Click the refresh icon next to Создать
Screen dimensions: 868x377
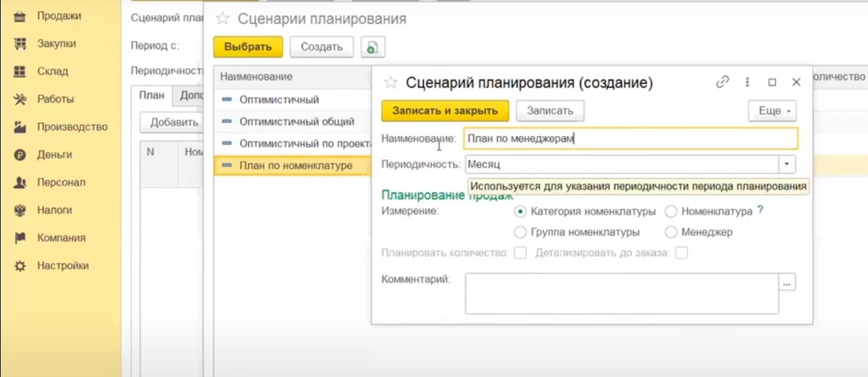pyautogui.click(x=372, y=47)
